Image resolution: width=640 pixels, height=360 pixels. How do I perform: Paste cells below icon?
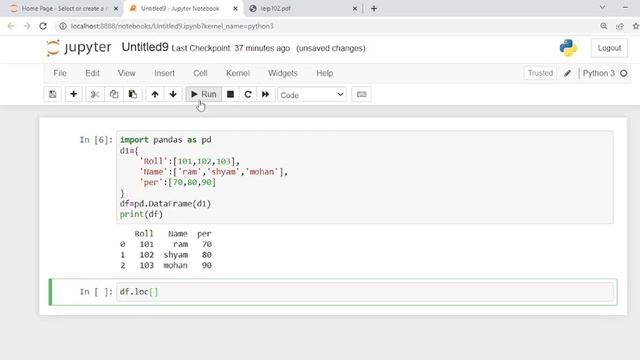pyautogui.click(x=133, y=94)
